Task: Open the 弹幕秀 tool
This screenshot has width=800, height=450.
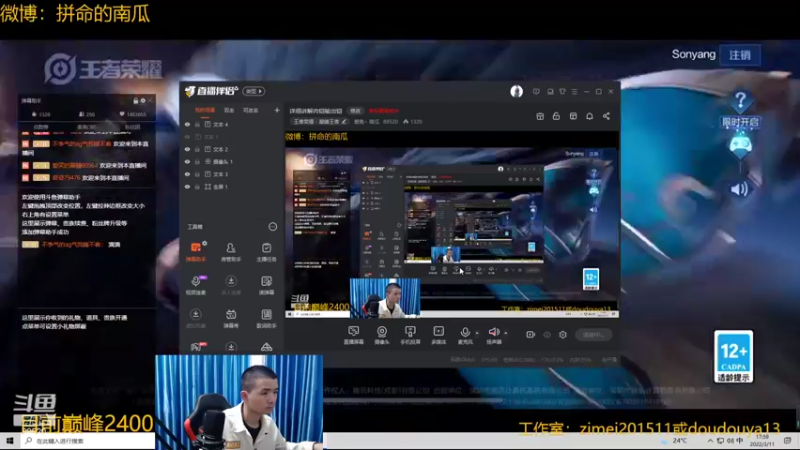Action: click(231, 318)
